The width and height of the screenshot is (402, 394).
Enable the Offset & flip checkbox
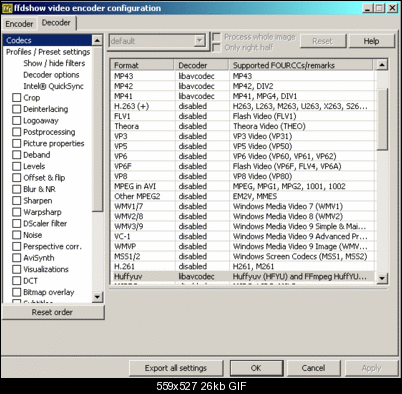pyautogui.click(x=17, y=178)
